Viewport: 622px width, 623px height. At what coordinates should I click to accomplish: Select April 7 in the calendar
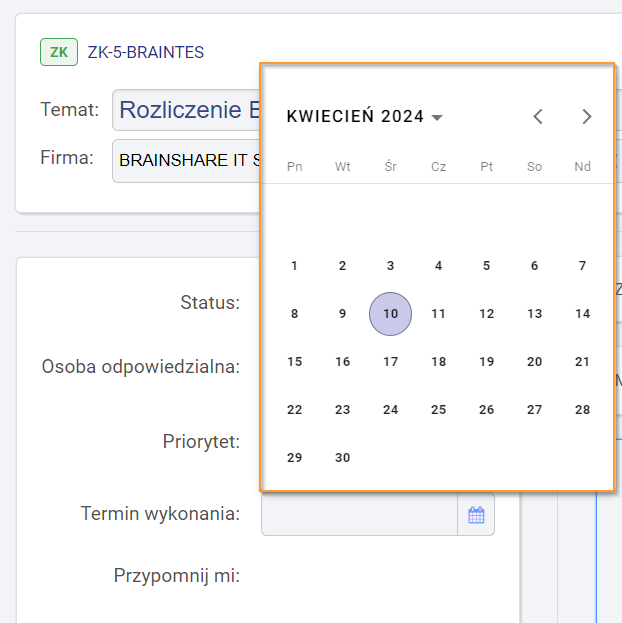(x=582, y=265)
